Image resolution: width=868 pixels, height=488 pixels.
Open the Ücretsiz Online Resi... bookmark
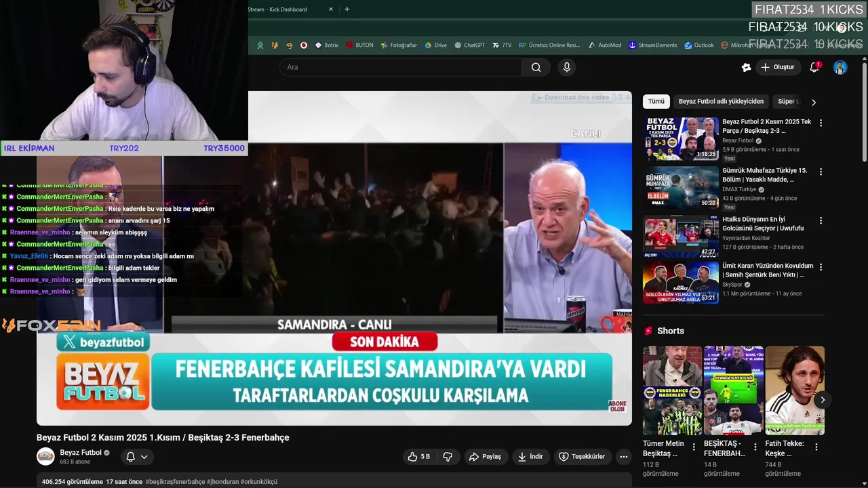point(549,45)
